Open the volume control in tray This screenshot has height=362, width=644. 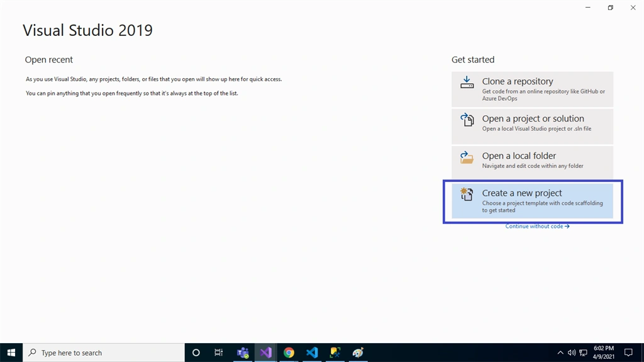[x=571, y=353]
